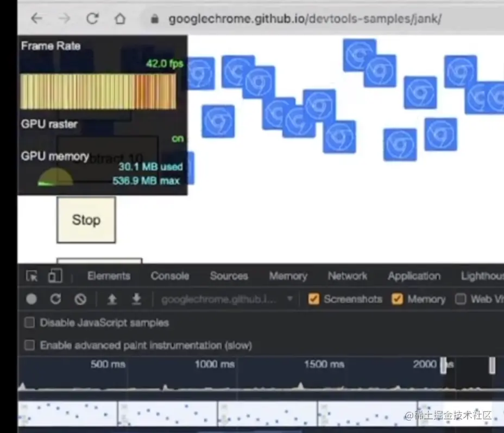Click the GPU raster label

click(49, 124)
